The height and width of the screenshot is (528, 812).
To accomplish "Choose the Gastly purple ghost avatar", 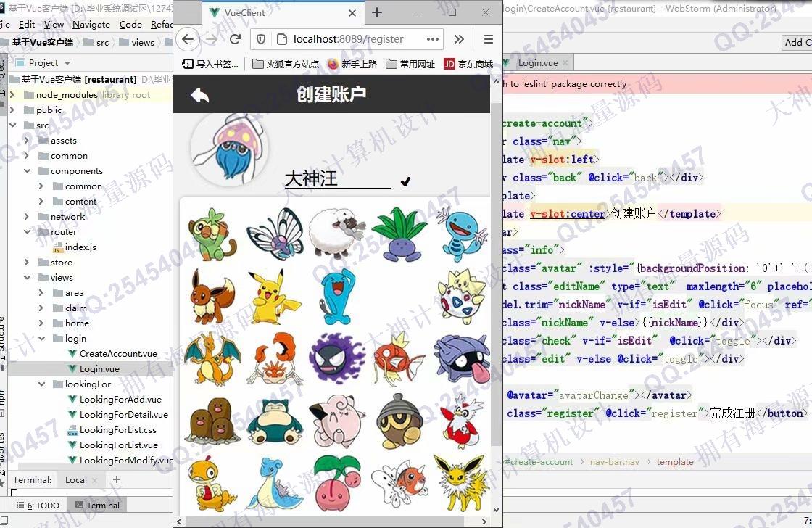I will click(x=337, y=358).
